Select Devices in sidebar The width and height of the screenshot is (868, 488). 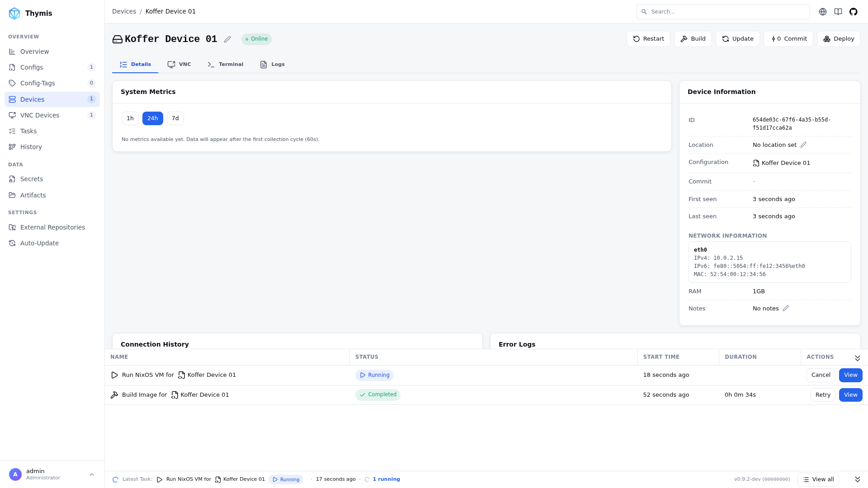coord(52,99)
